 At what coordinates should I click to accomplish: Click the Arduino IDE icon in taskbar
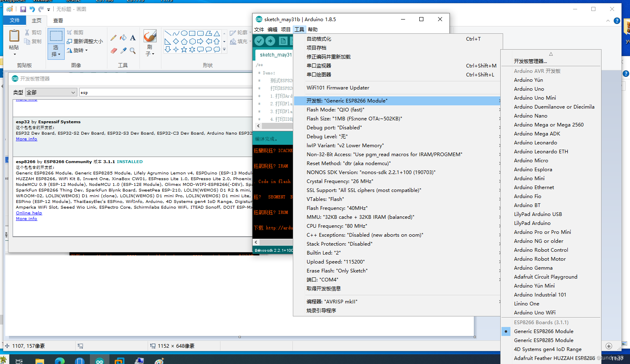[100, 360]
